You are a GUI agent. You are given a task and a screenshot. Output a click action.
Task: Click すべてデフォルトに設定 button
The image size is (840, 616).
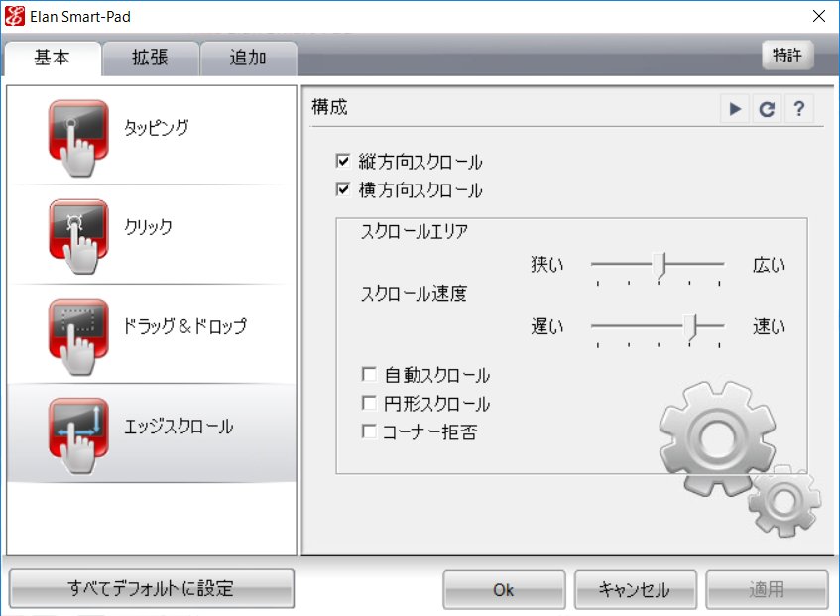pos(152,588)
